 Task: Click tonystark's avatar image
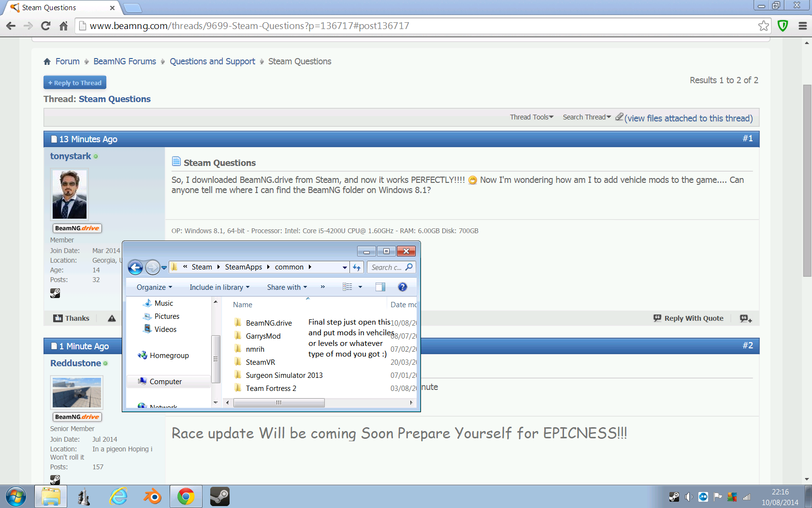point(70,194)
